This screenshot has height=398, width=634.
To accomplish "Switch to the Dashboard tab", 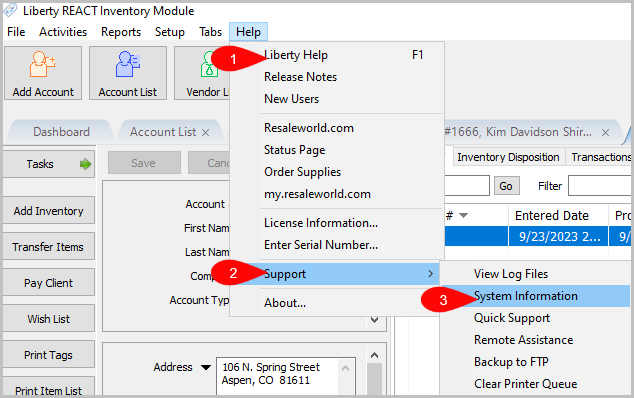I will pos(61,132).
